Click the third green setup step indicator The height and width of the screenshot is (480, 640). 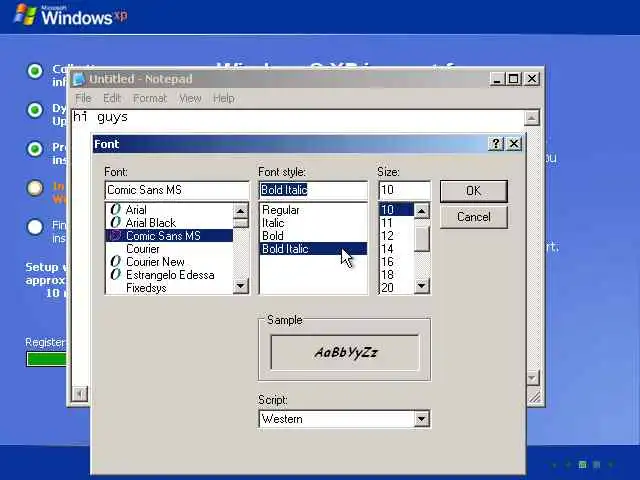click(35, 149)
